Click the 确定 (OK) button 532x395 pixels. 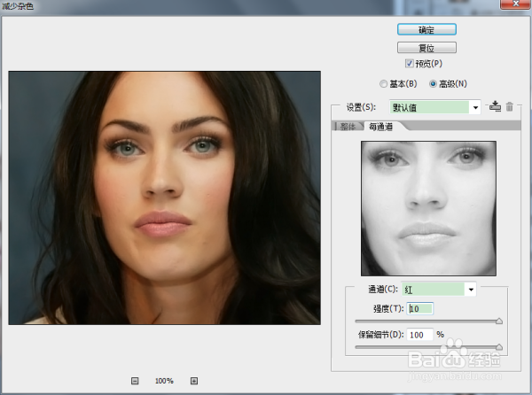(x=426, y=29)
